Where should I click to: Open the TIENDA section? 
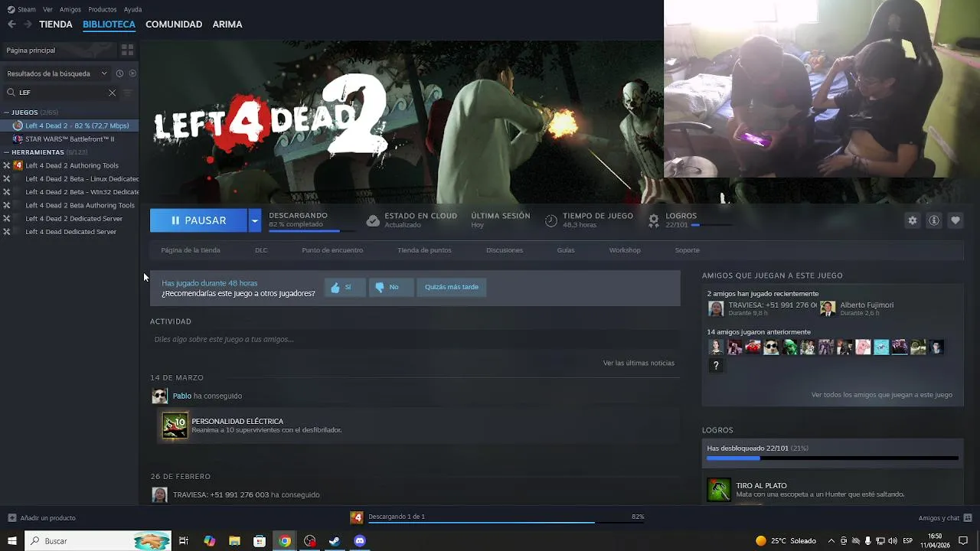pos(56,24)
